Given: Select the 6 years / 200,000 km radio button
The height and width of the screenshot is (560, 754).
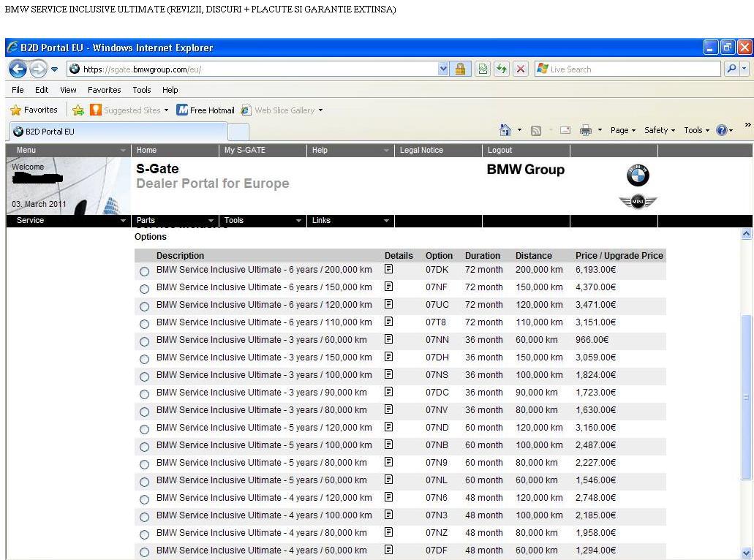Looking at the screenshot, I should pyautogui.click(x=144, y=271).
